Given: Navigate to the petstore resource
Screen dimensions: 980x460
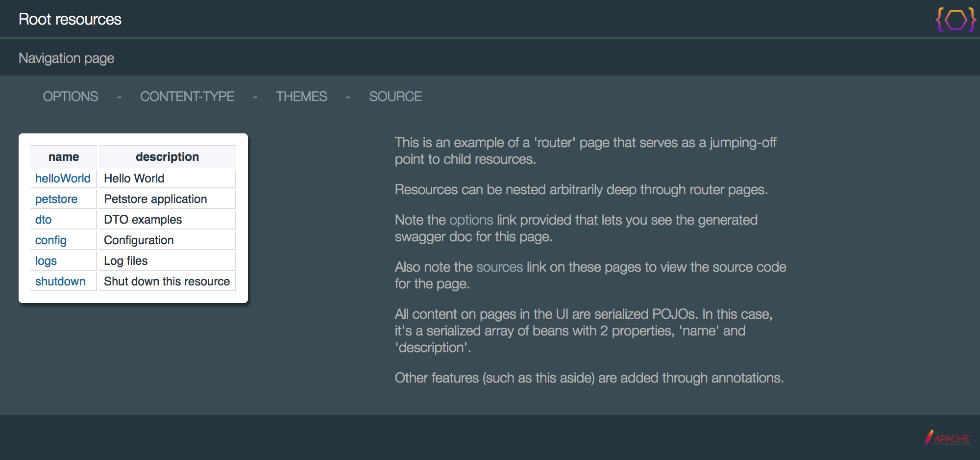Looking at the screenshot, I should (56, 199).
